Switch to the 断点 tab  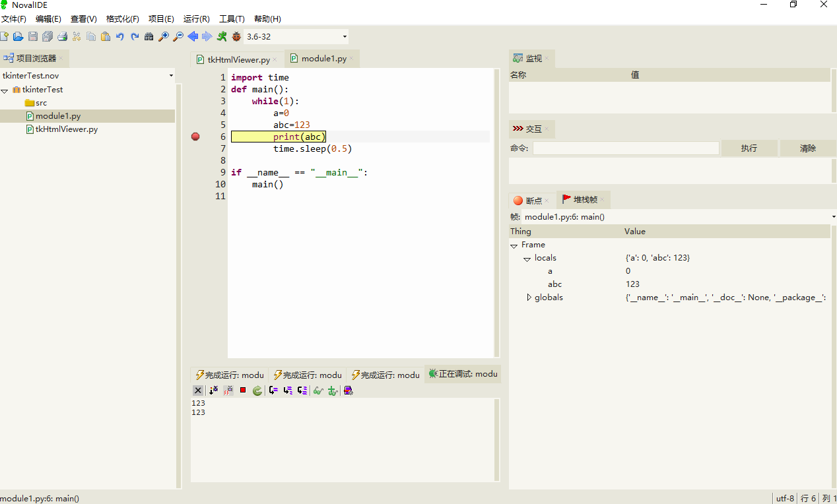(x=533, y=201)
